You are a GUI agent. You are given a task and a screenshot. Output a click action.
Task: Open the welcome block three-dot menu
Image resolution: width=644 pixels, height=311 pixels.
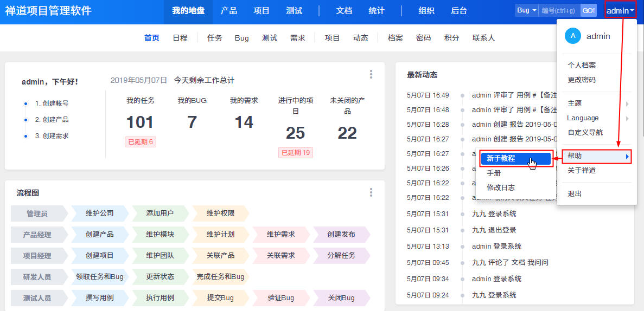click(371, 74)
